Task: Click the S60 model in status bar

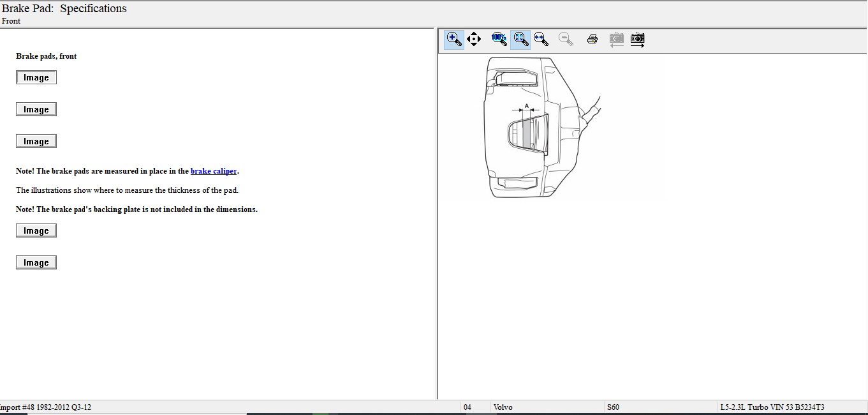Action: click(613, 407)
